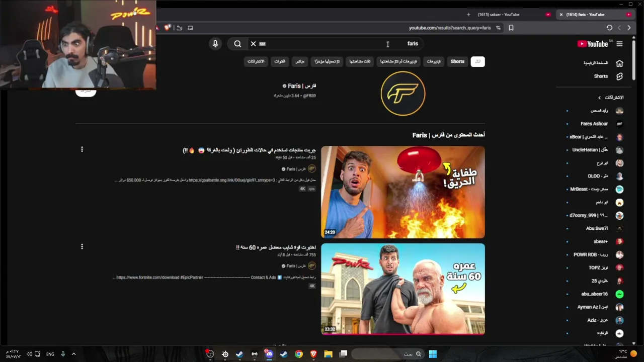Click the taskbar microphone tray icon
Screen dimensions: 644x362
pos(63,354)
